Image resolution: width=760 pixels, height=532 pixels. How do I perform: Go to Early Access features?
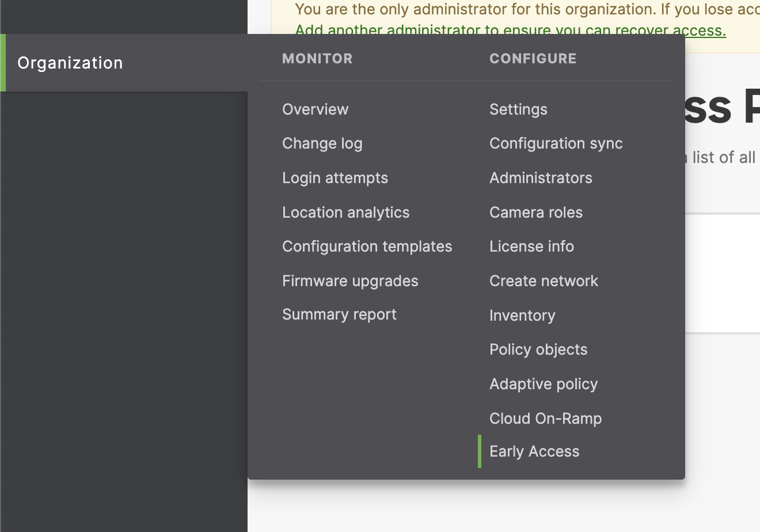click(x=534, y=451)
